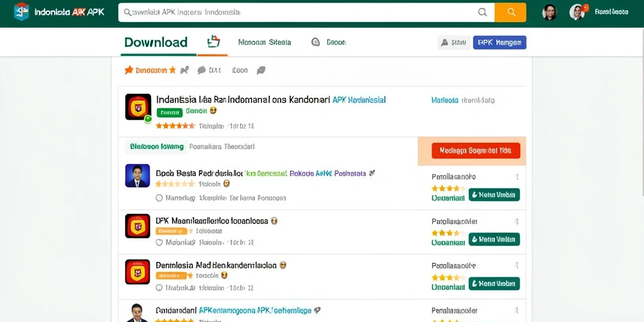The width and height of the screenshot is (644, 322).
Task: Click the chat bubble filter icon
Action: pyautogui.click(x=201, y=70)
